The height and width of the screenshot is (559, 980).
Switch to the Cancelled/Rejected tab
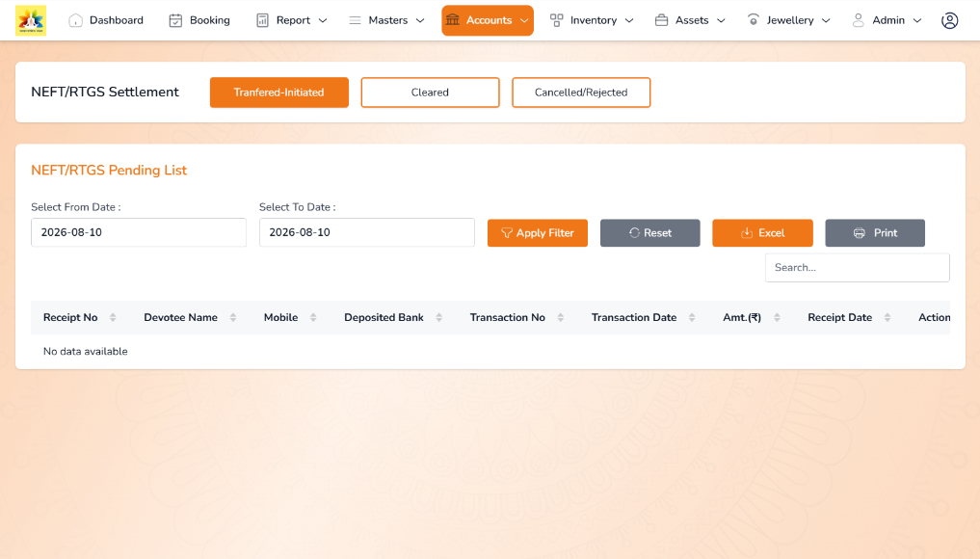(581, 93)
